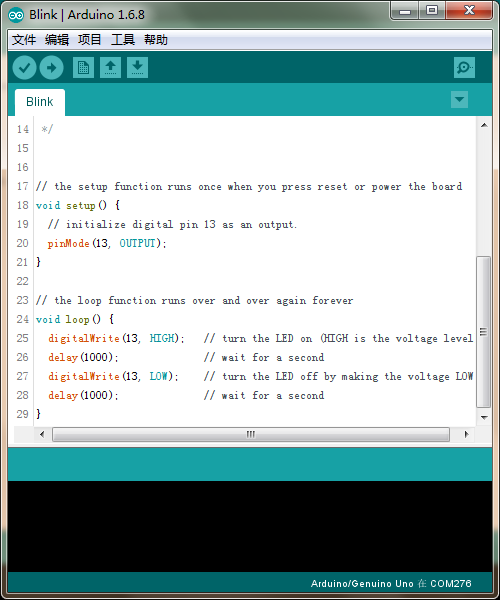Click the comment 'the loop function runs over and over'
The width and height of the screenshot is (500, 600).
click(x=162, y=300)
